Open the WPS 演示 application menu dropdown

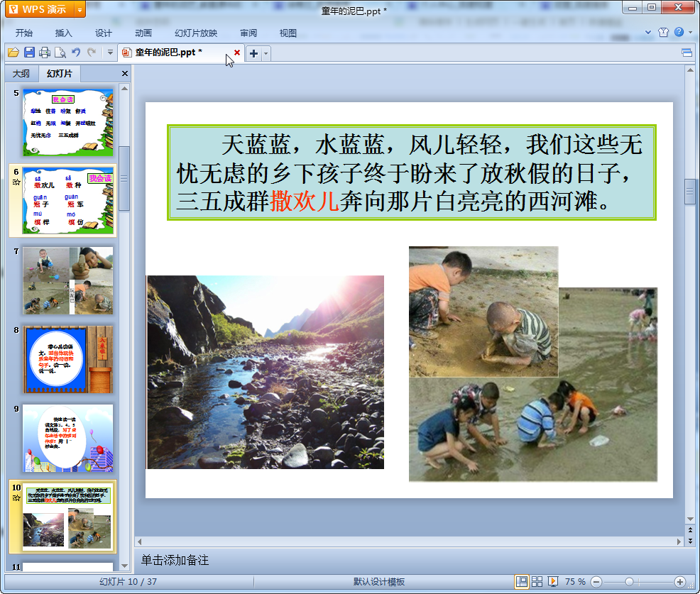coord(80,9)
